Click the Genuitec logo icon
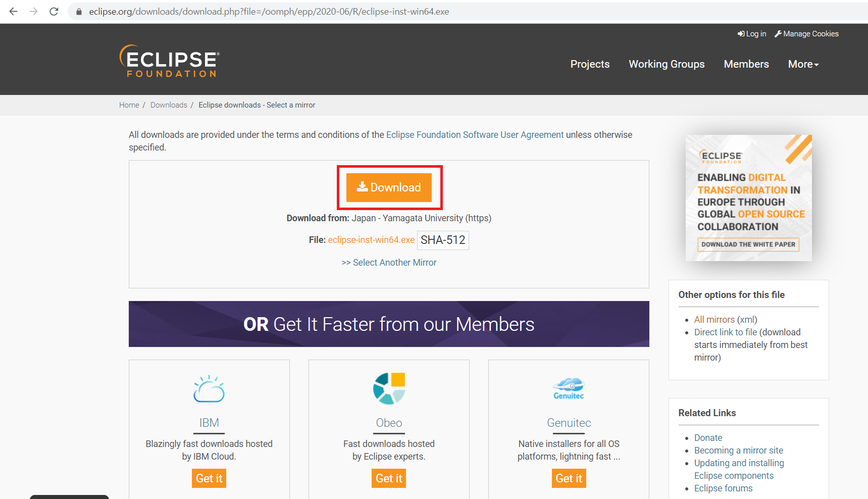868x499 pixels. pyautogui.click(x=569, y=388)
